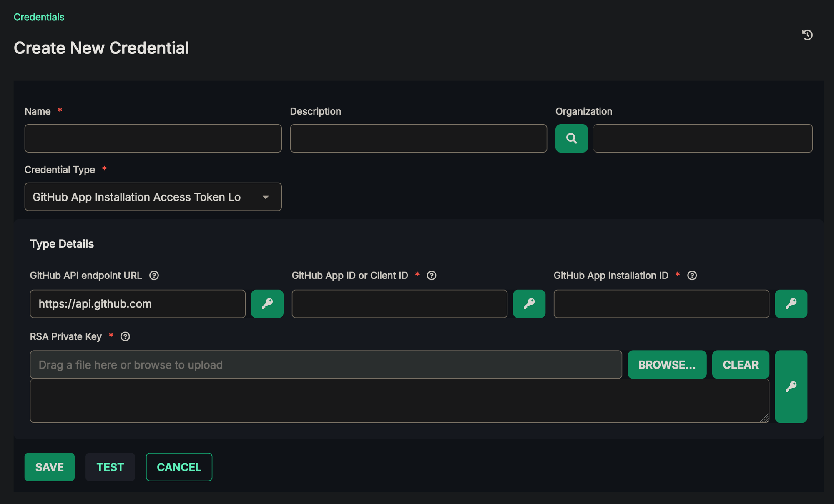Click the Organization lookup search icon

571,138
